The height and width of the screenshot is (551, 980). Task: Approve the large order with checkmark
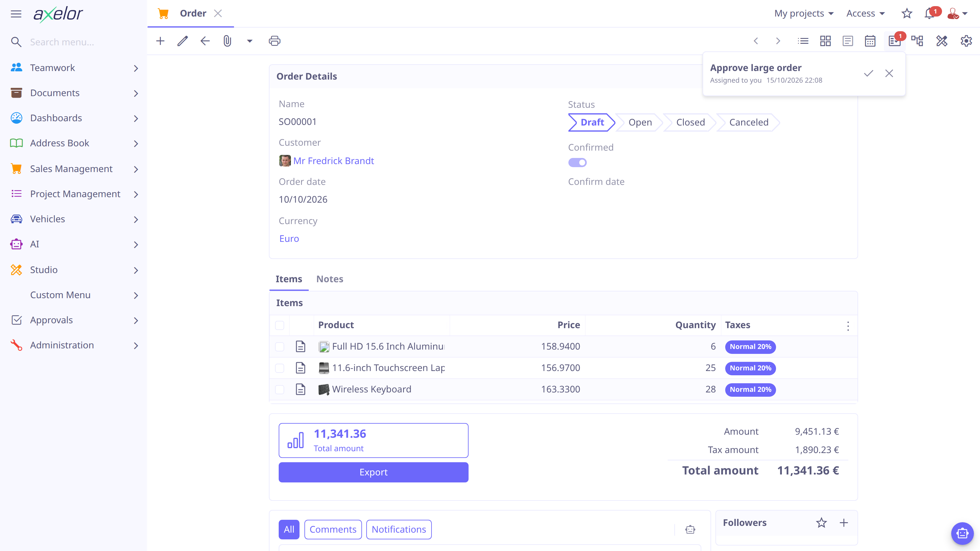click(x=869, y=73)
